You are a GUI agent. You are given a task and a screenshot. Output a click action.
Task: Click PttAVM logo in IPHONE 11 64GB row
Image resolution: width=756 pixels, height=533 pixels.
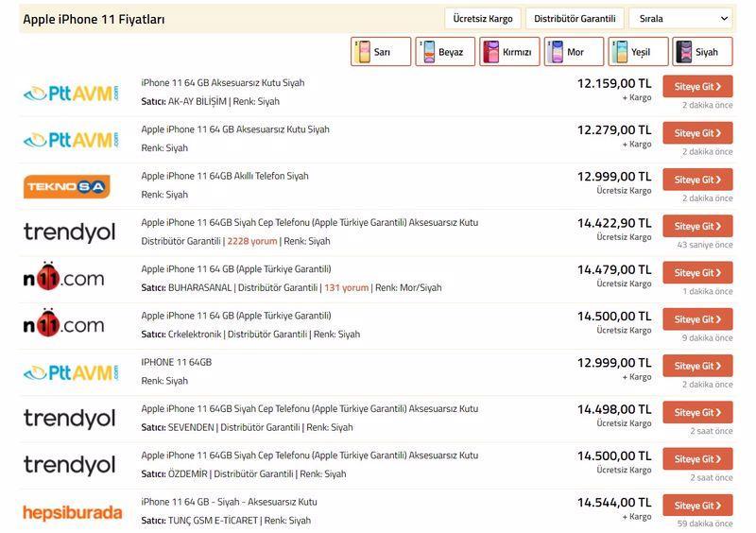[71, 373]
